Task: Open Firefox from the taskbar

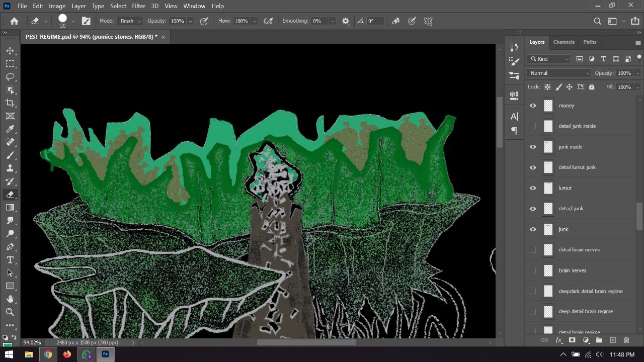Action: click(67, 354)
